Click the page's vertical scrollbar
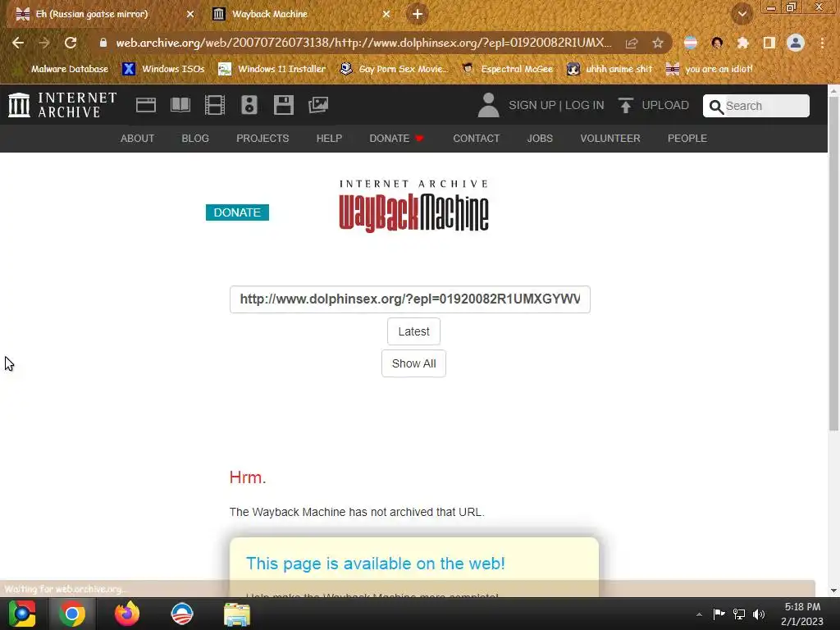 point(833,262)
